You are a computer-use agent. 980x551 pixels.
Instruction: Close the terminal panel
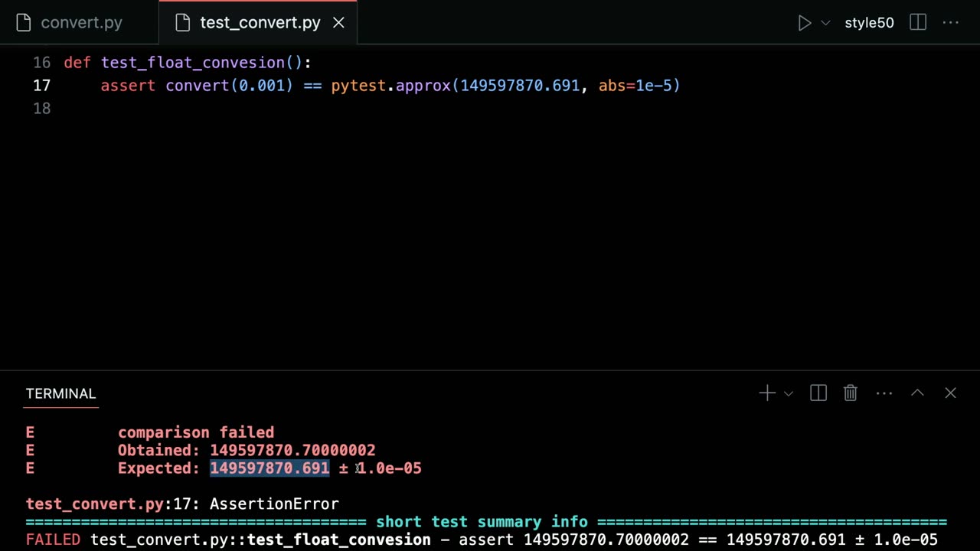[x=950, y=393]
